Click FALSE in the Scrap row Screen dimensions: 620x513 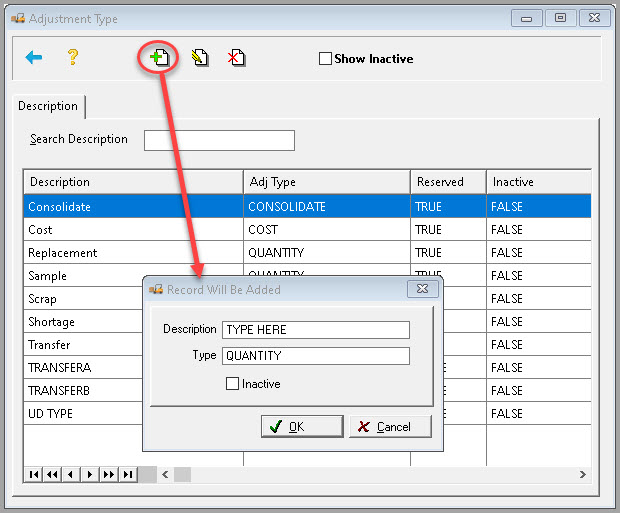(539, 299)
